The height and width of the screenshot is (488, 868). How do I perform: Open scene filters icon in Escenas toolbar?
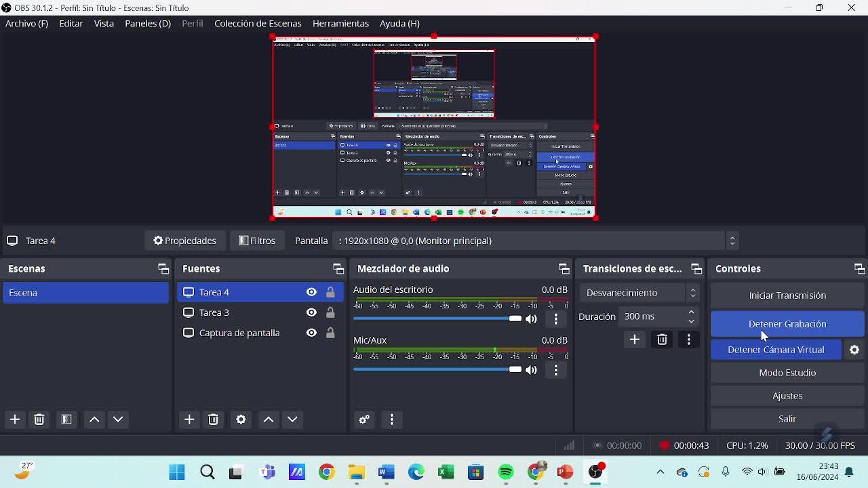(x=66, y=420)
